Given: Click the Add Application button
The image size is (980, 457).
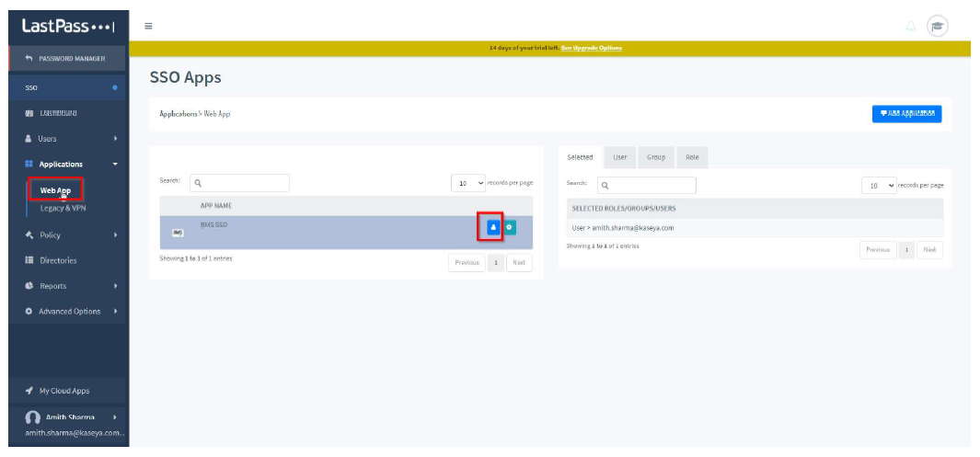Looking at the screenshot, I should (907, 114).
